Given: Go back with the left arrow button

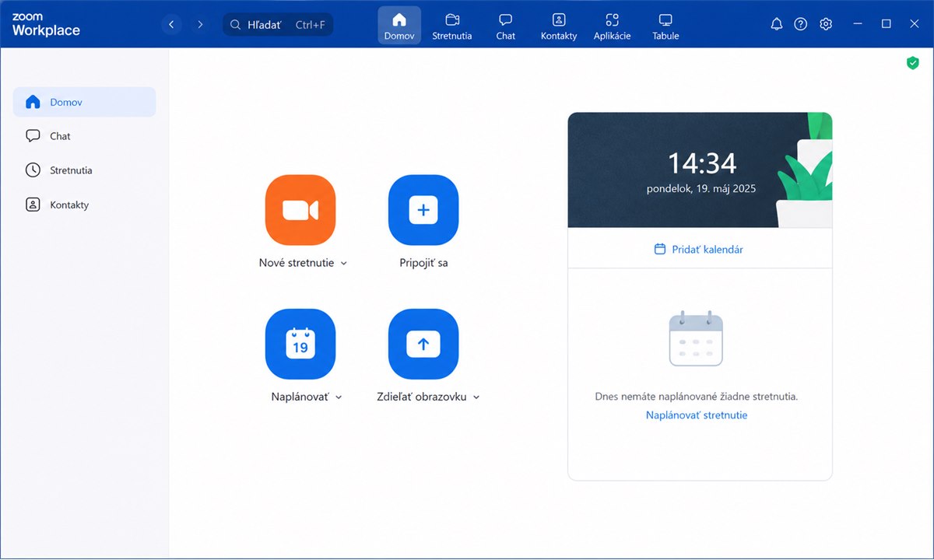Looking at the screenshot, I should pos(171,25).
